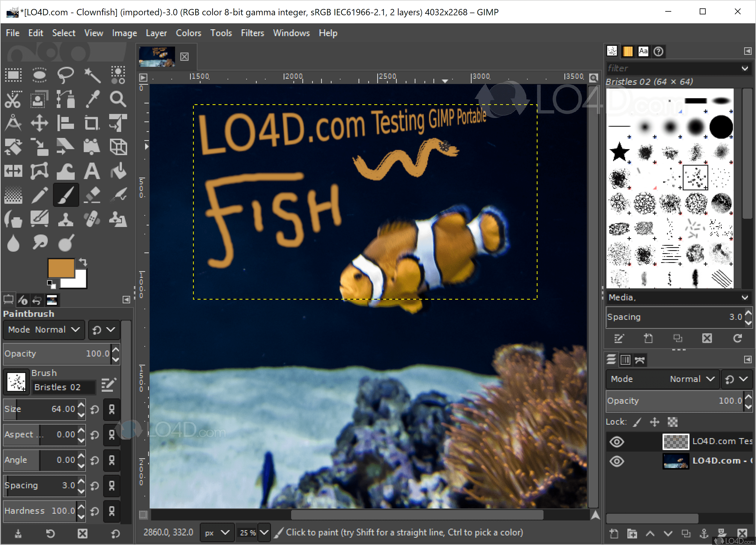756x545 pixels.
Task: Open the Colors menu
Action: 188,33
